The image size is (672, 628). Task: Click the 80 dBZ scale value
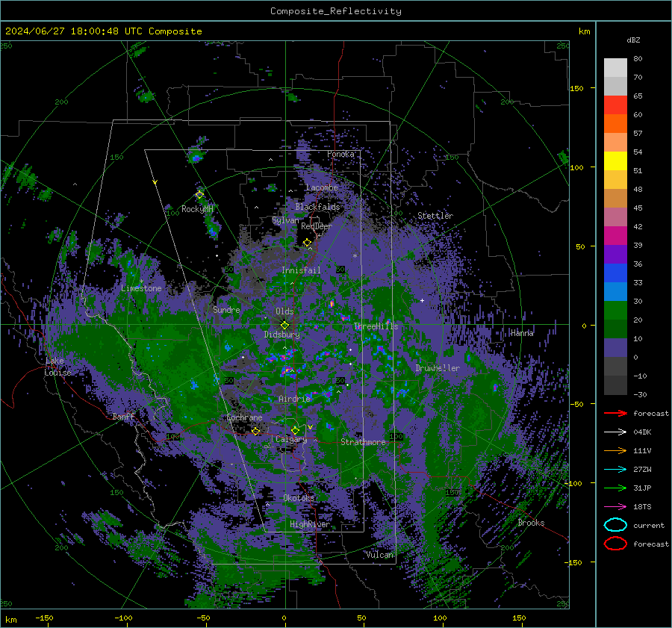tap(638, 59)
